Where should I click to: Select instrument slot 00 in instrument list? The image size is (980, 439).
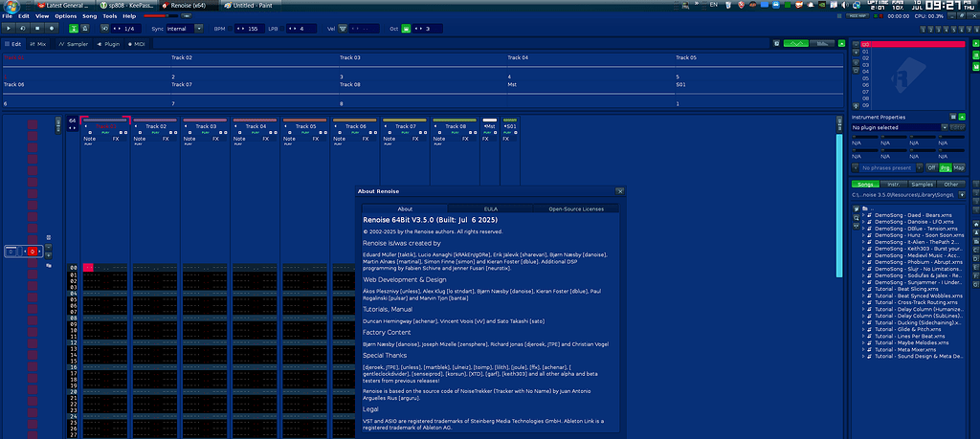[x=912, y=44]
